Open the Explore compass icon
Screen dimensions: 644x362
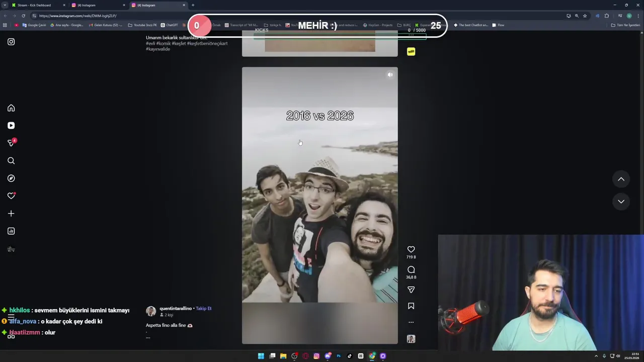11,178
